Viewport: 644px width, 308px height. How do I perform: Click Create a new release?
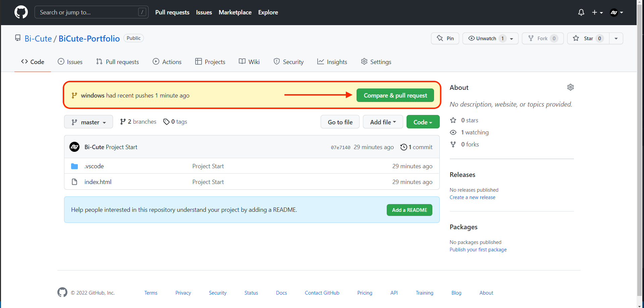pos(473,197)
